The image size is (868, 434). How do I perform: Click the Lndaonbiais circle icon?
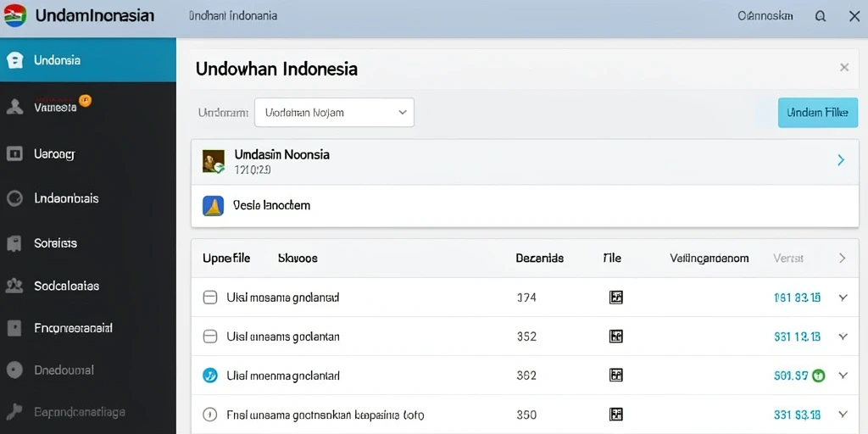[x=14, y=198]
